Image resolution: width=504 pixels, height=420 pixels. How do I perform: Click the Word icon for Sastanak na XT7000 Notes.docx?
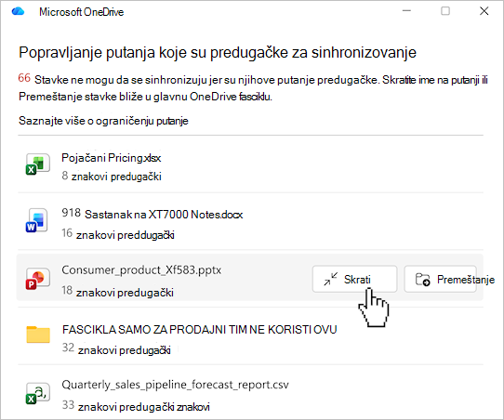pyautogui.click(x=37, y=220)
